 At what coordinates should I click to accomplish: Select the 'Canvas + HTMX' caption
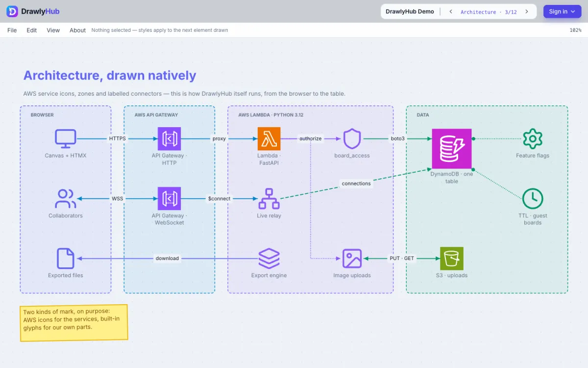coord(66,156)
